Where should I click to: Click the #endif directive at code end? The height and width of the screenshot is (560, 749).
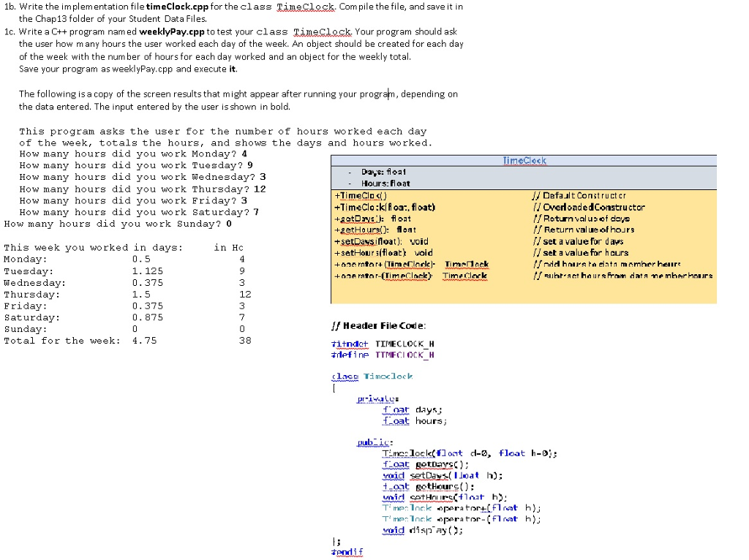tap(347, 551)
